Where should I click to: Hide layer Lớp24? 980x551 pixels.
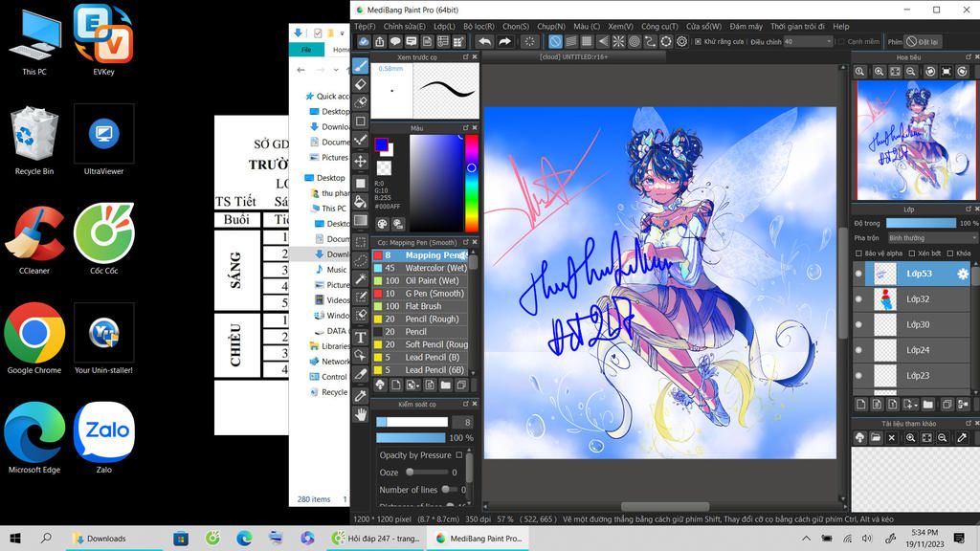pos(858,350)
